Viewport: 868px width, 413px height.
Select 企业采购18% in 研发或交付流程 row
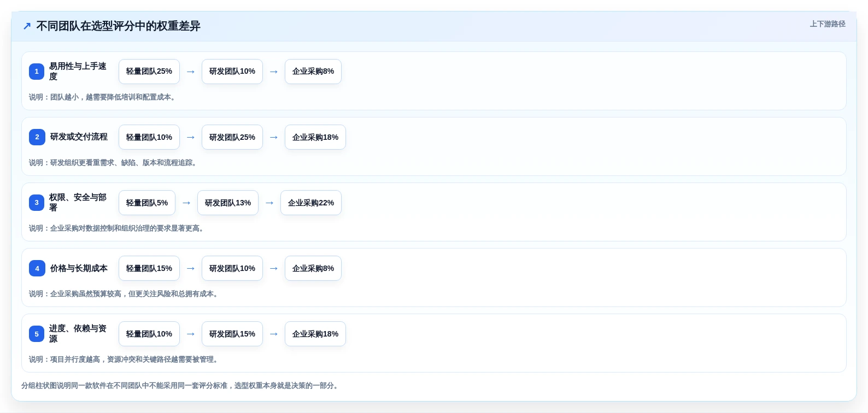[315, 137]
